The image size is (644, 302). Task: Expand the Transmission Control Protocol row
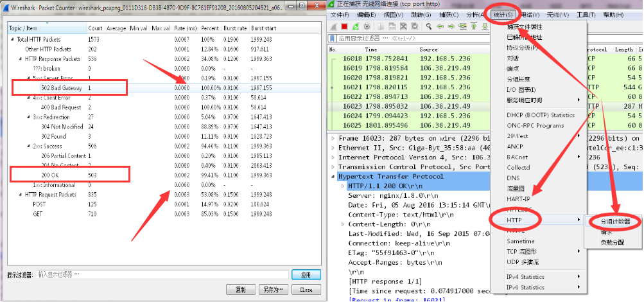coord(333,167)
